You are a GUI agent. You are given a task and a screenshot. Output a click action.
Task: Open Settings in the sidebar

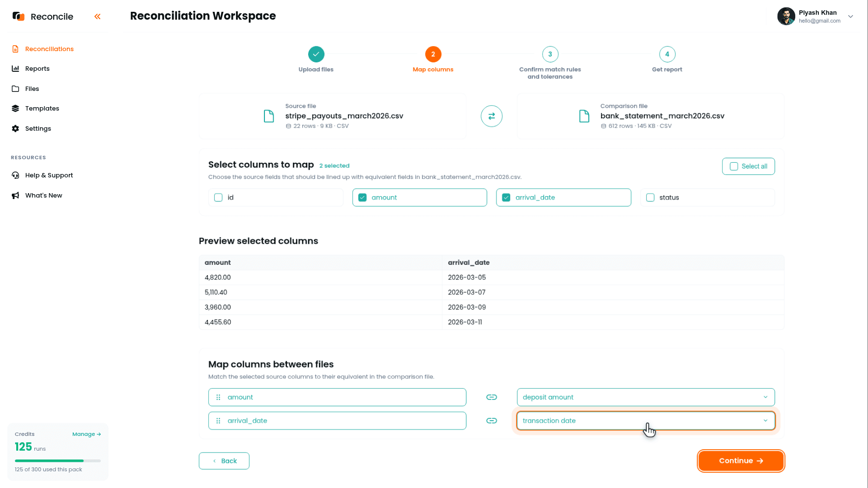pos(38,128)
